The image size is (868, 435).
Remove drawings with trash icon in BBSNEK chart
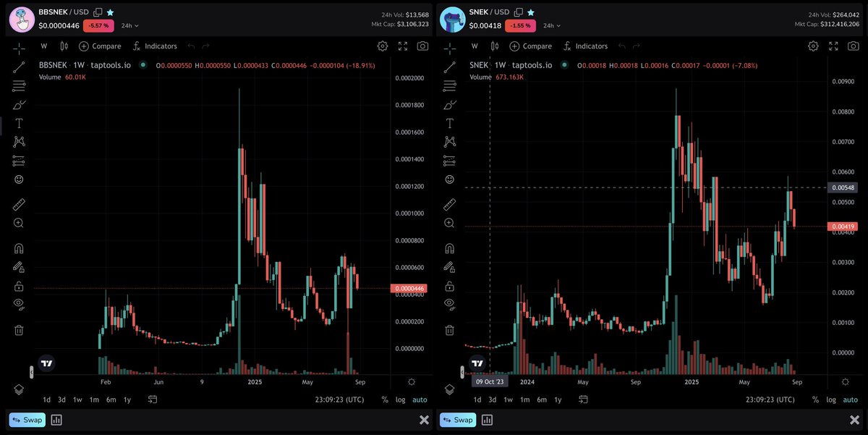(19, 330)
